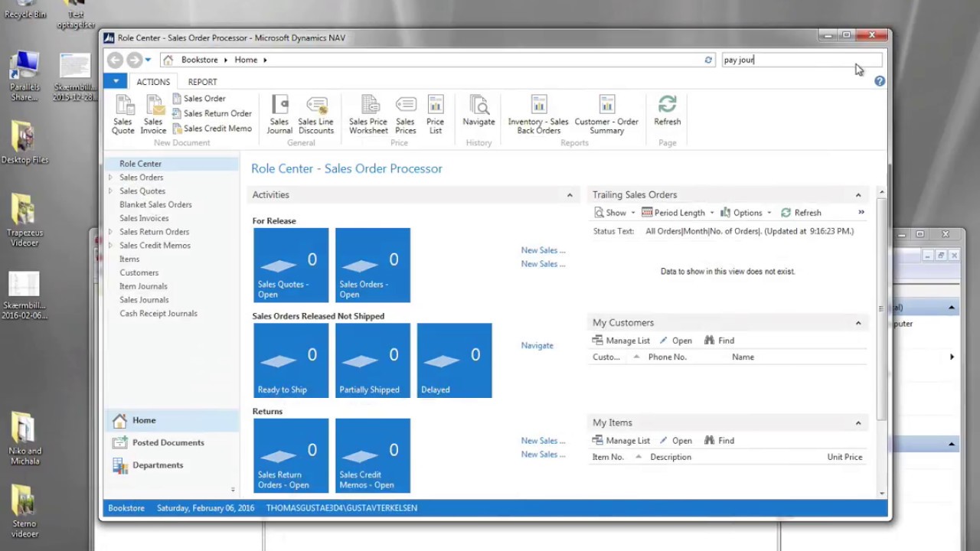This screenshot has width=980, height=551.
Task: Click Find in My Customers part
Action: tap(719, 341)
